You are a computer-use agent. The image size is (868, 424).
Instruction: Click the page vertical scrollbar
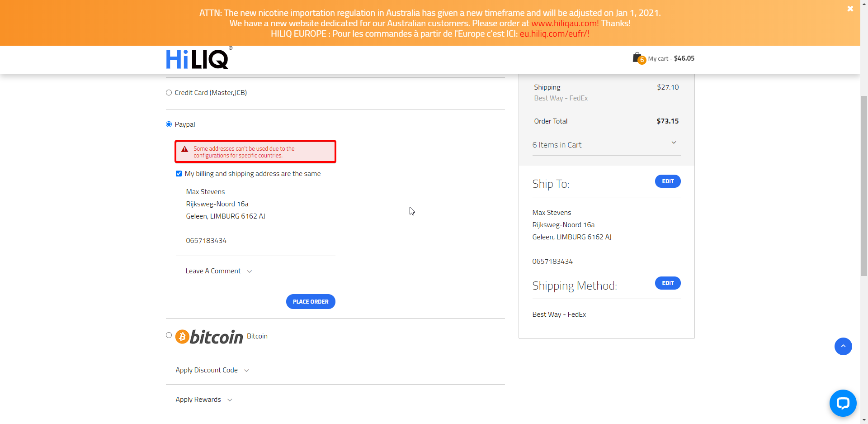(x=863, y=186)
